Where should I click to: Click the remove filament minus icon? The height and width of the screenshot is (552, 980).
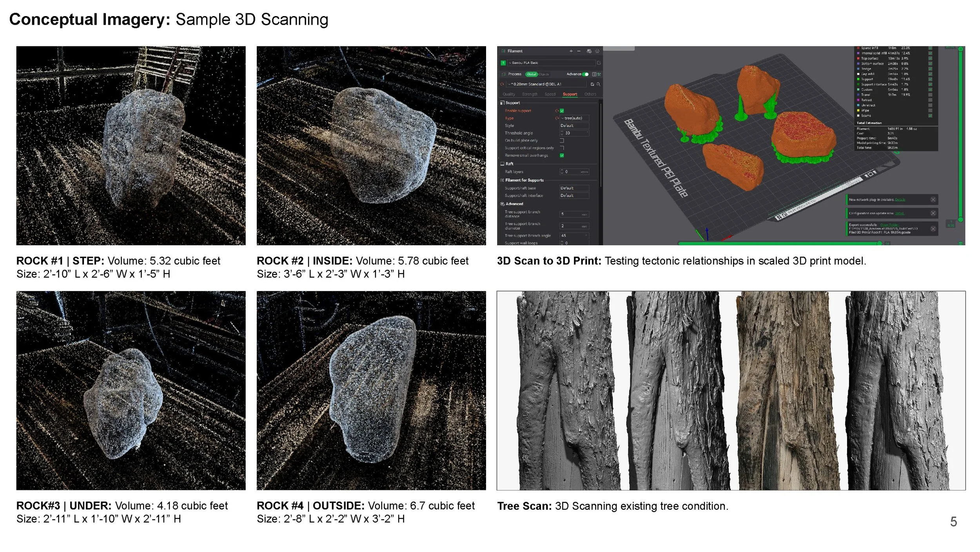click(579, 51)
